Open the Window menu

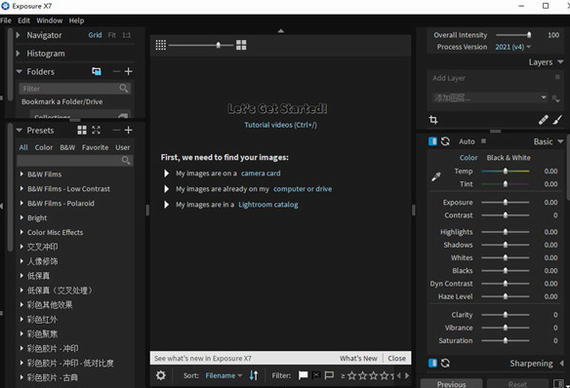49,20
